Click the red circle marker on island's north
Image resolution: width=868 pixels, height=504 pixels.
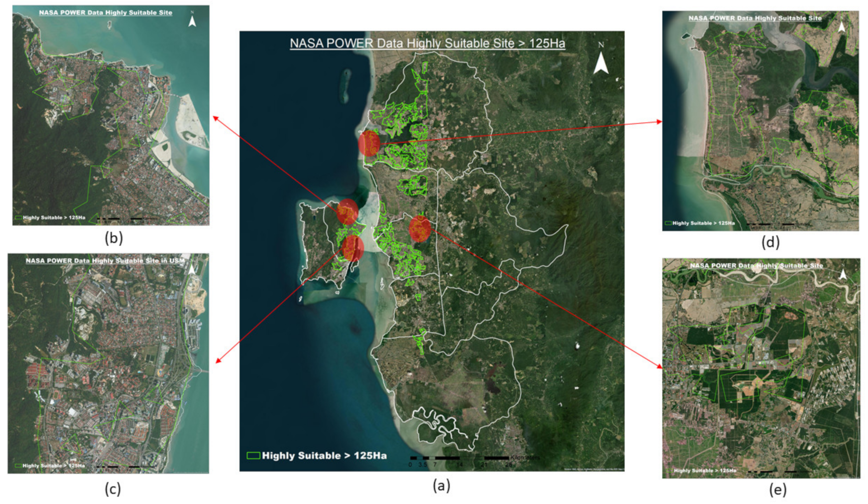pos(347,211)
